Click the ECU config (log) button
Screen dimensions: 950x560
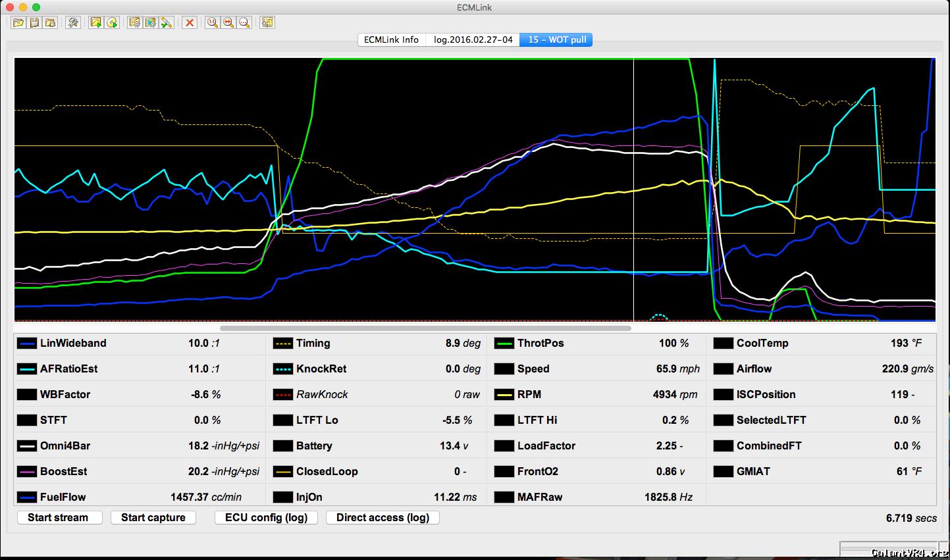point(266,517)
